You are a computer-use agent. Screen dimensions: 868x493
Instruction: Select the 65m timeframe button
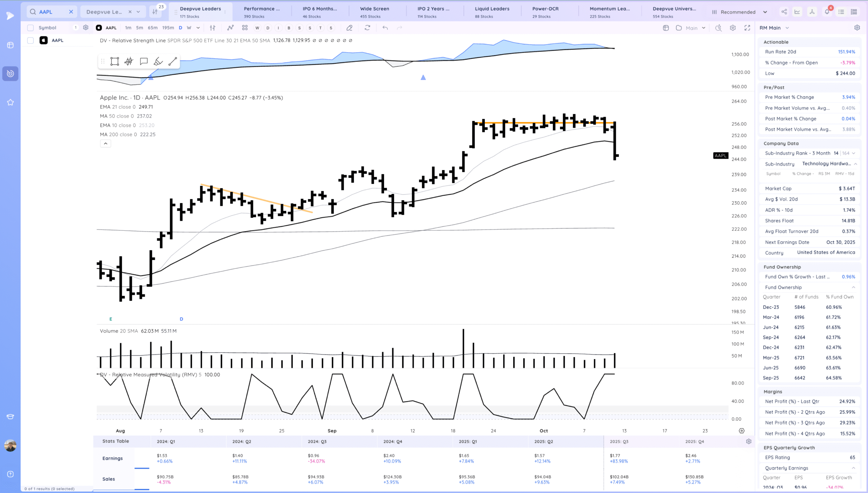(153, 28)
